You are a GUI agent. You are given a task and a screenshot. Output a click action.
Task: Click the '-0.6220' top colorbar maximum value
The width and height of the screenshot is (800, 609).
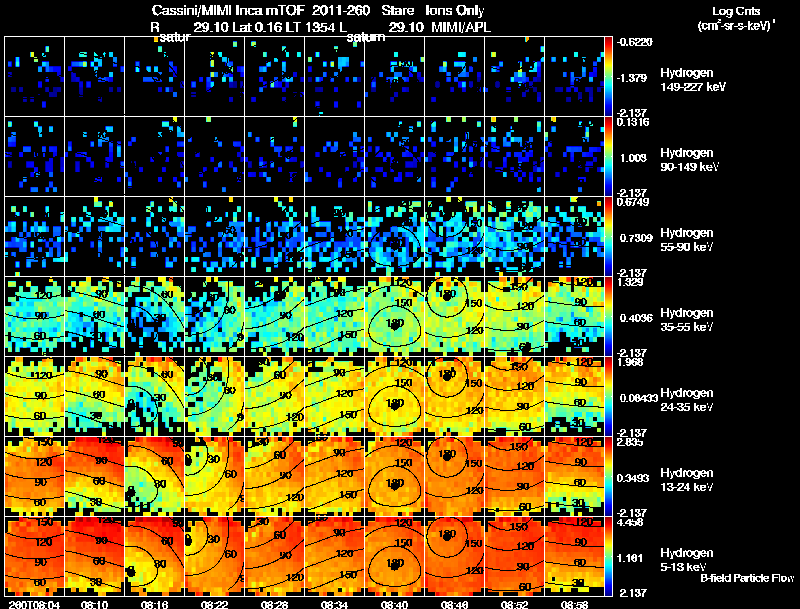pos(635,42)
